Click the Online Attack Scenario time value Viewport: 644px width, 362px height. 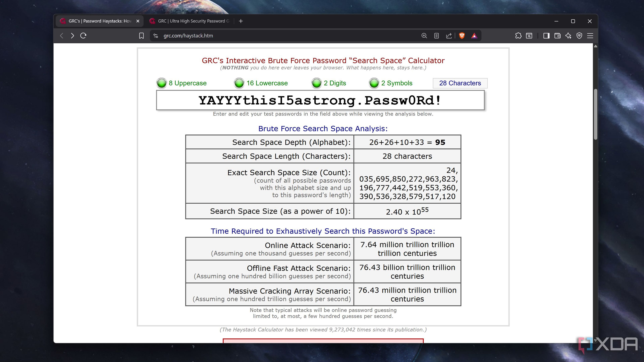[407, 249]
